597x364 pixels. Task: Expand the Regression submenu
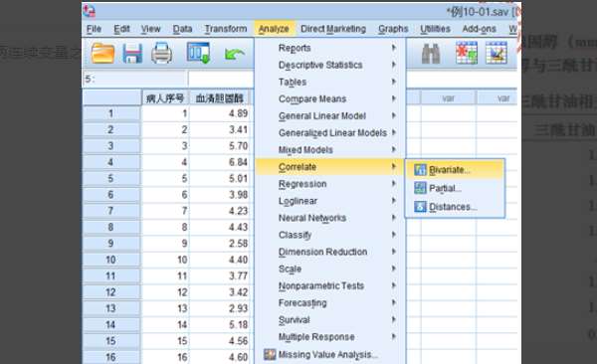point(329,184)
